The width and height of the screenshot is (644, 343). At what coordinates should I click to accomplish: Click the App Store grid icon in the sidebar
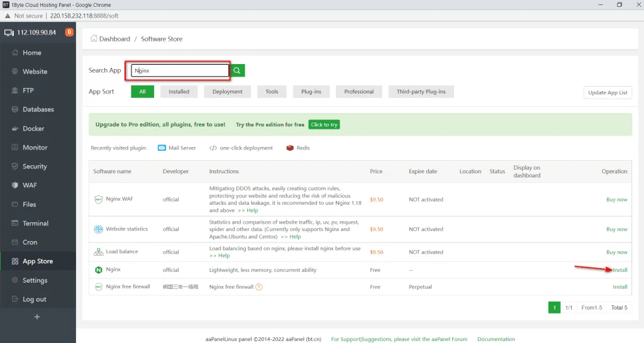pyautogui.click(x=15, y=261)
